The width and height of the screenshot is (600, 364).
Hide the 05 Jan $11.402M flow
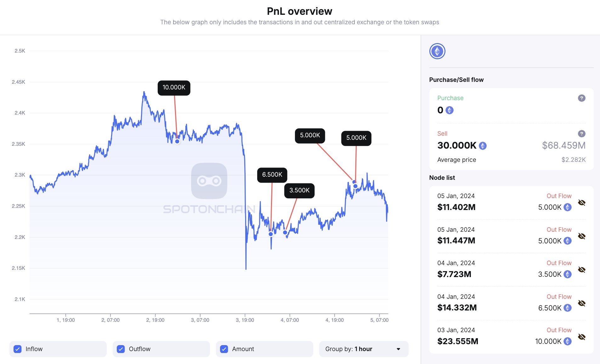coord(582,203)
